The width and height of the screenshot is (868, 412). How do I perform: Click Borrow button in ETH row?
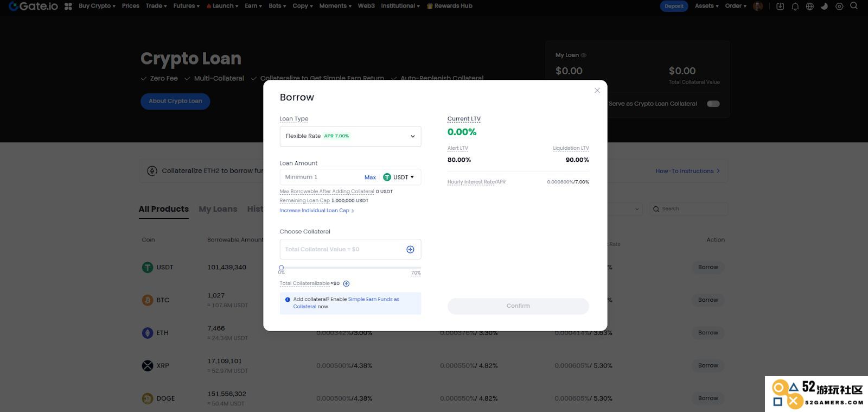tap(708, 333)
